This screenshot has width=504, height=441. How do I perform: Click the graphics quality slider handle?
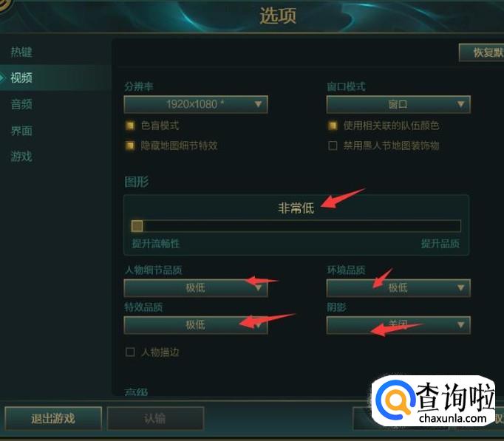tap(137, 226)
